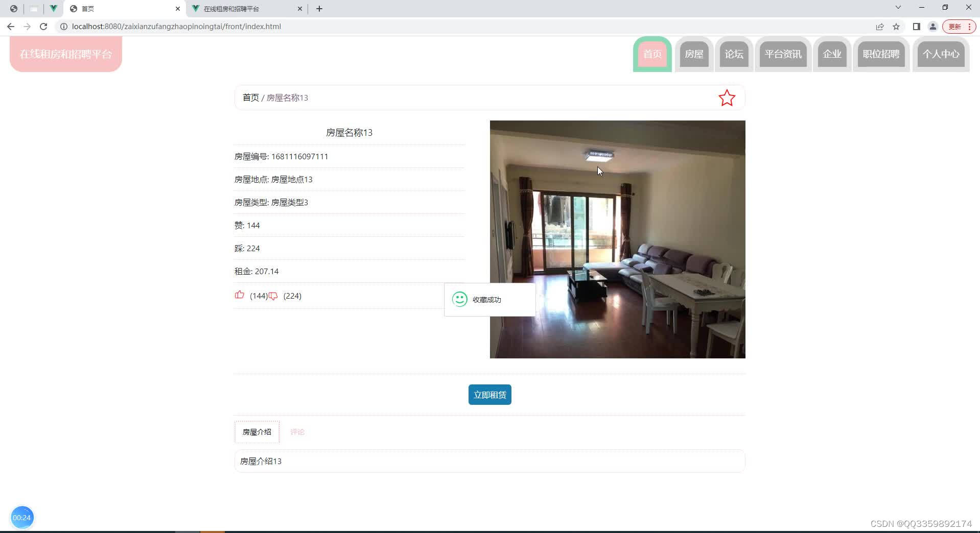Click the pinned green V tab
980x533 pixels.
pos(53,9)
